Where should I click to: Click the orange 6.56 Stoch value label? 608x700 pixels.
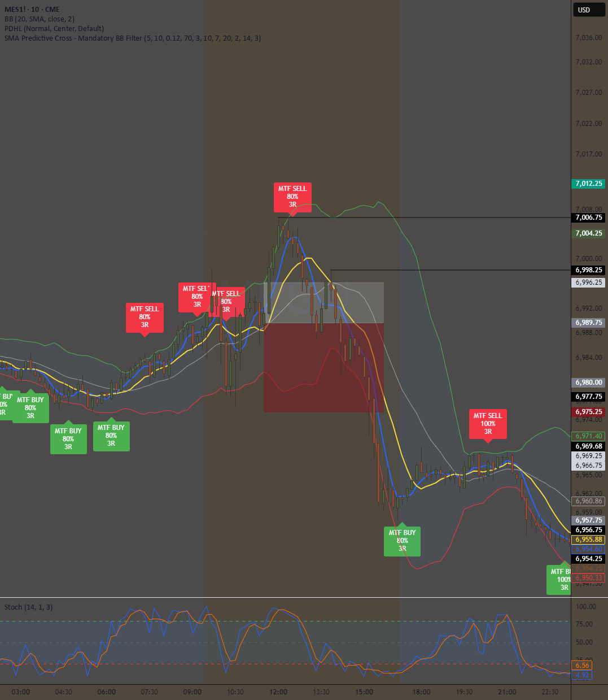click(x=582, y=666)
